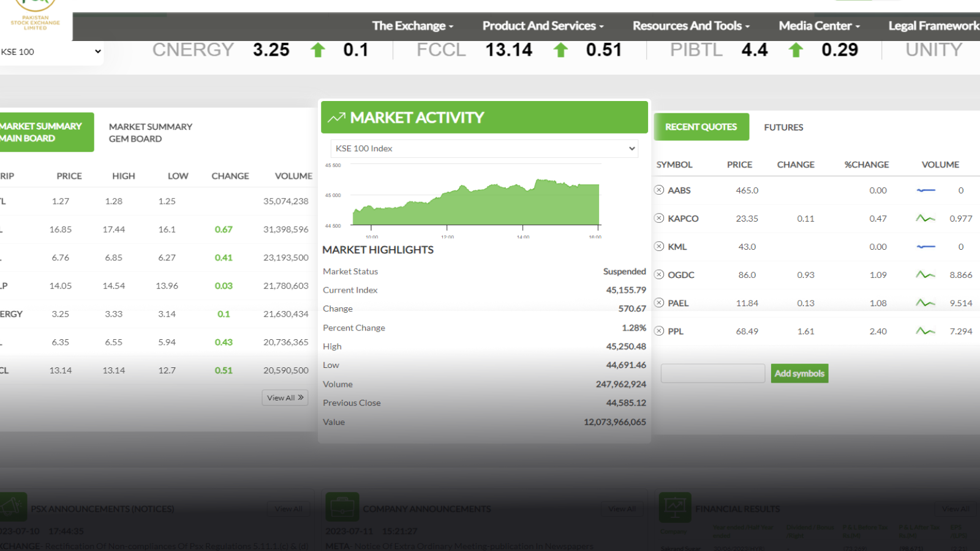Viewport: 980px width, 551px height.
Task: Click PPL symbol in recent quotes
Action: point(676,331)
